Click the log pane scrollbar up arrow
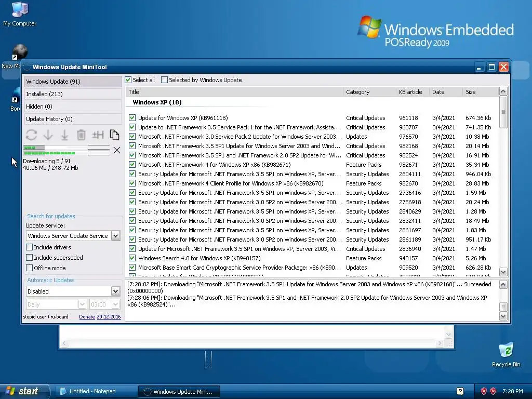 503,285
